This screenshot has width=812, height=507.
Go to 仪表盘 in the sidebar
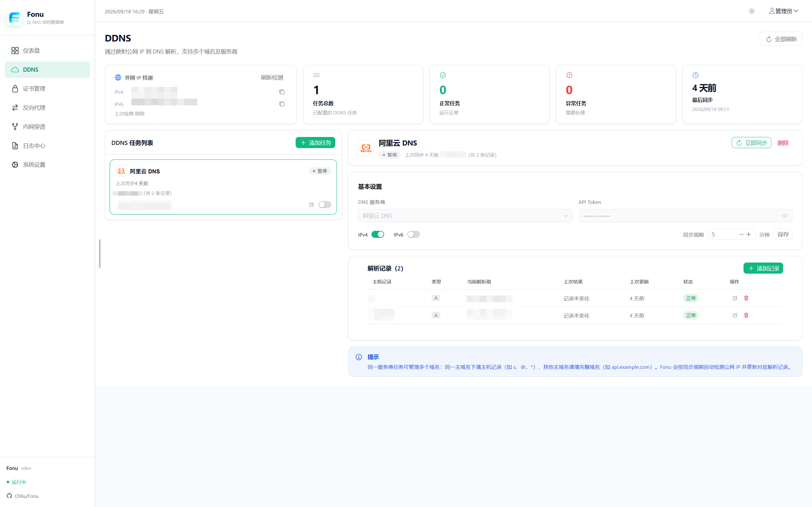[x=47, y=51]
